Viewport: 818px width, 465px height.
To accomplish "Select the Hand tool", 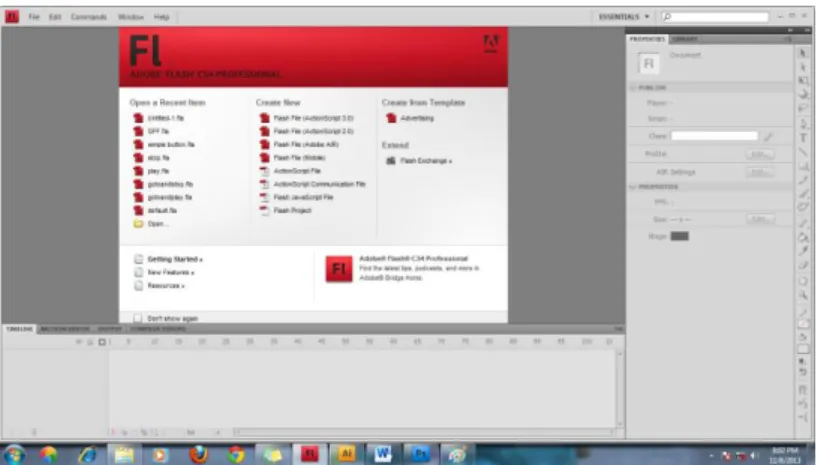I will click(803, 282).
